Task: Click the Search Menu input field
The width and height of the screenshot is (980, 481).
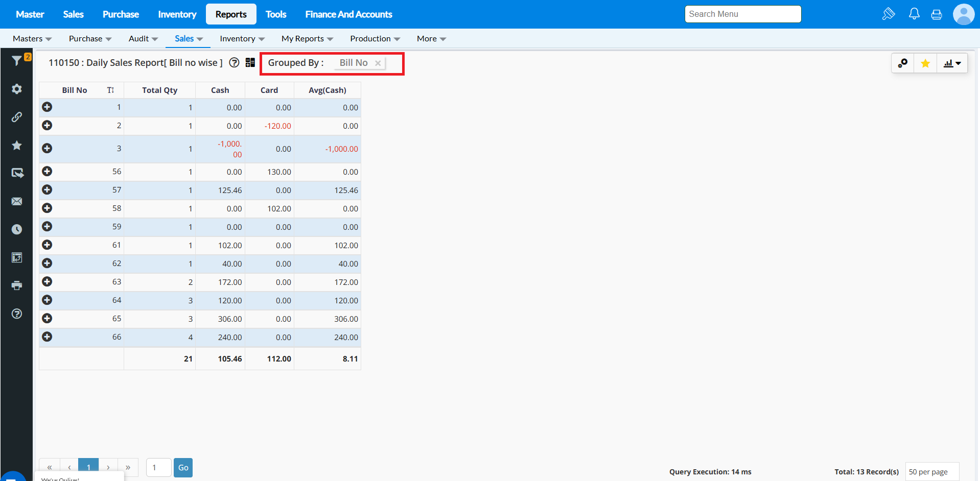Action: click(742, 14)
